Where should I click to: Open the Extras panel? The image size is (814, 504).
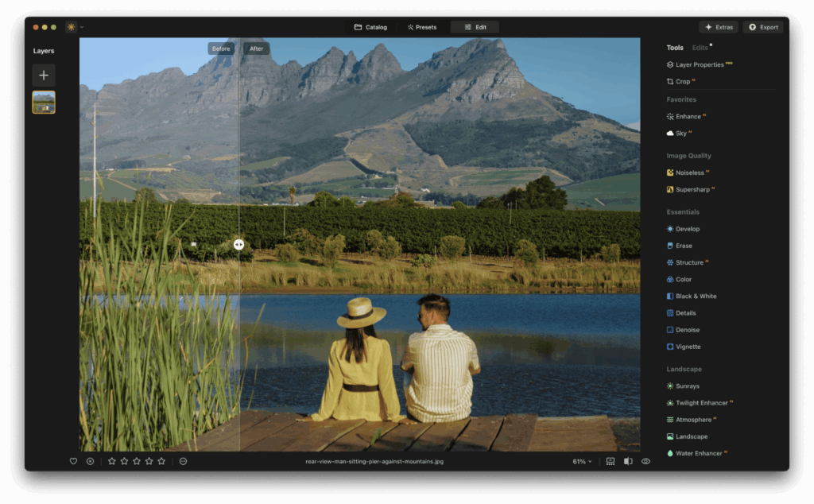point(718,26)
